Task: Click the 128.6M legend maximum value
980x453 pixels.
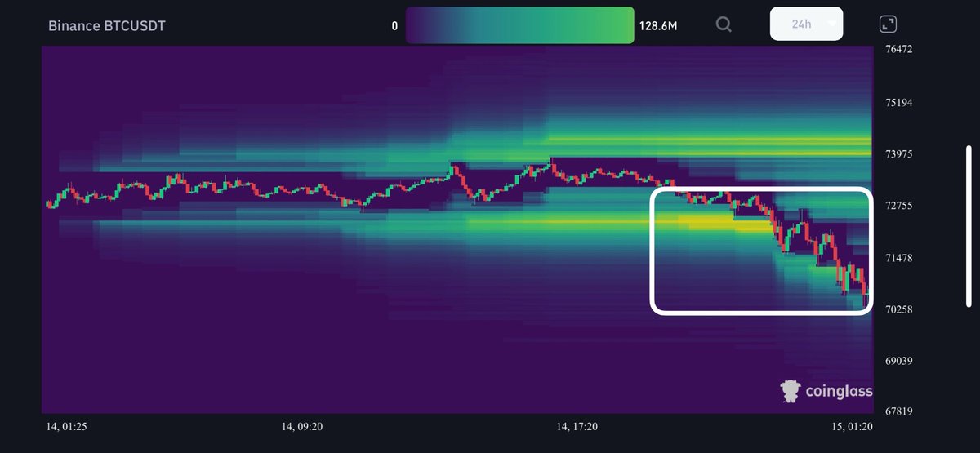Action: pyautogui.click(x=658, y=26)
